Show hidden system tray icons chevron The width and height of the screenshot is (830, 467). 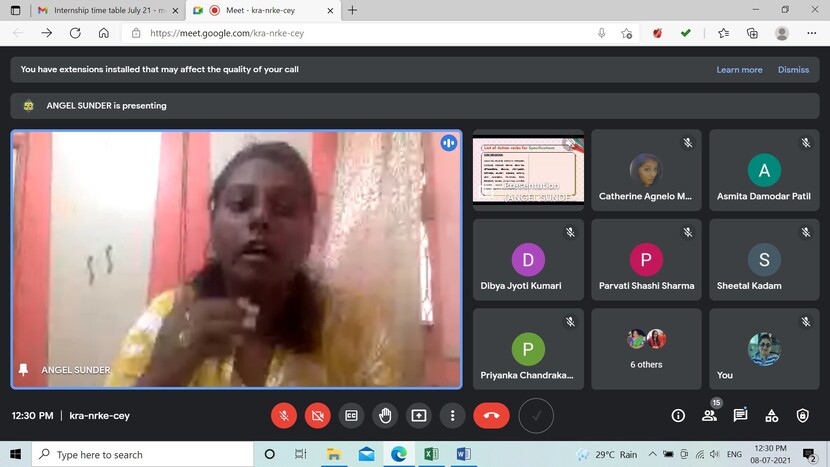tap(653, 454)
